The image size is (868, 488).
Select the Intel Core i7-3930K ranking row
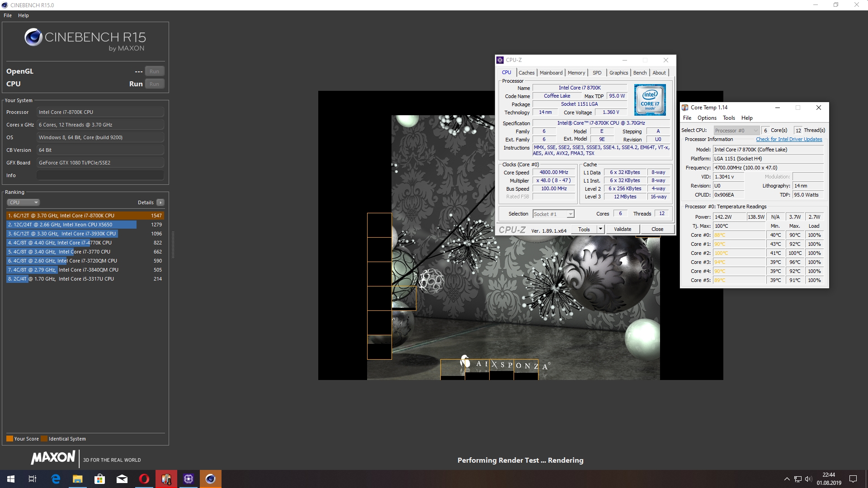[85, 234]
